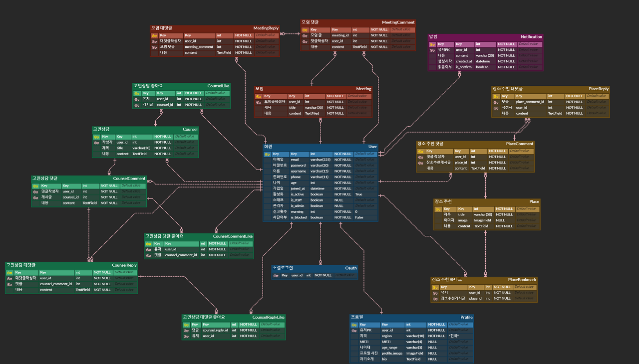Click the is_admin column name
This screenshot has height=364, width=639.
point(298,206)
